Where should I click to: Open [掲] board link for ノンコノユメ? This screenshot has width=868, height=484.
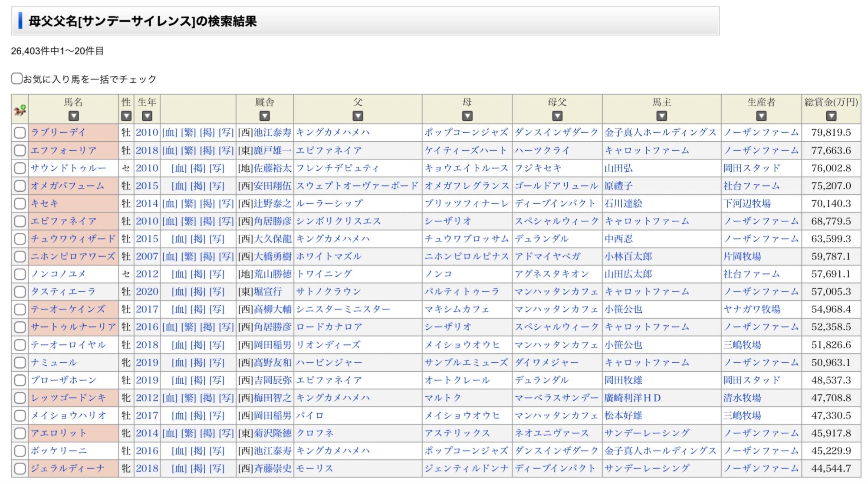197,274
